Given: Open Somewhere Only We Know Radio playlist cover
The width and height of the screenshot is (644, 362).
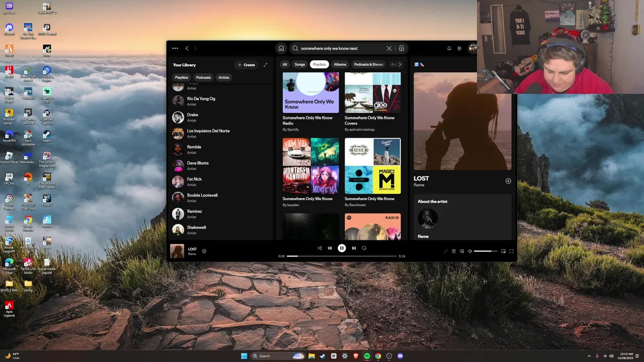Looking at the screenshot, I should point(310,93).
